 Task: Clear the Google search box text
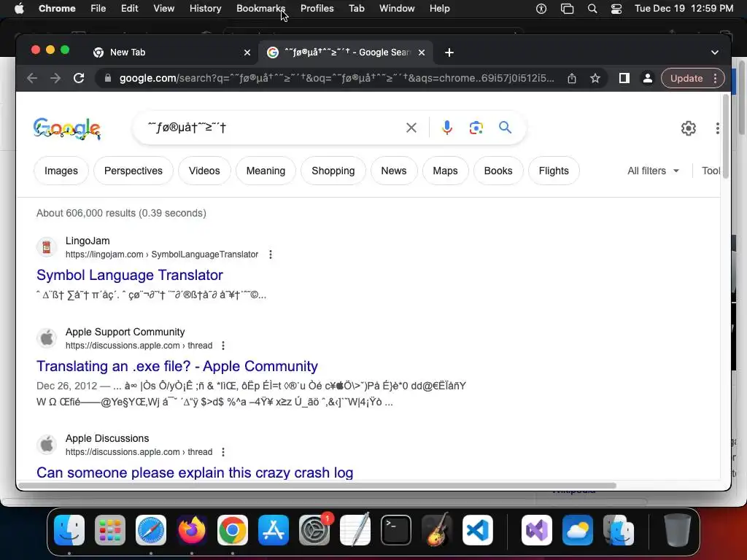coord(411,128)
